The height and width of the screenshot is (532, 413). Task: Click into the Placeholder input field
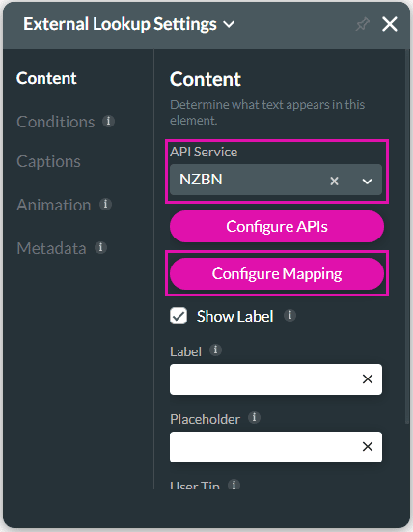click(x=276, y=447)
